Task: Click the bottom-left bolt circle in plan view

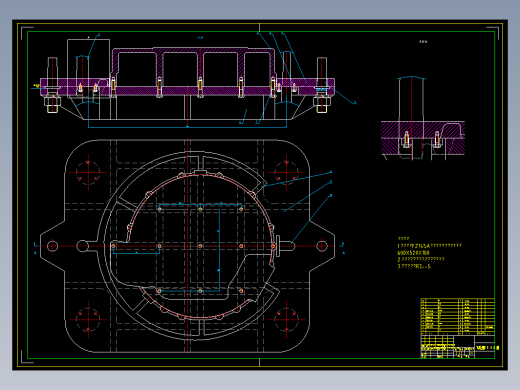Action: pos(88,319)
